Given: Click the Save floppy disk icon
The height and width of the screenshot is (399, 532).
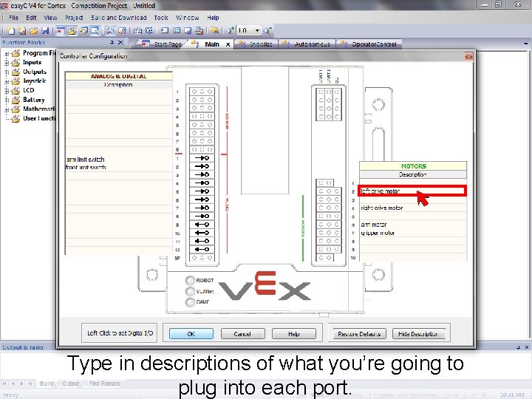Looking at the screenshot, I should pyautogui.click(x=45, y=31).
